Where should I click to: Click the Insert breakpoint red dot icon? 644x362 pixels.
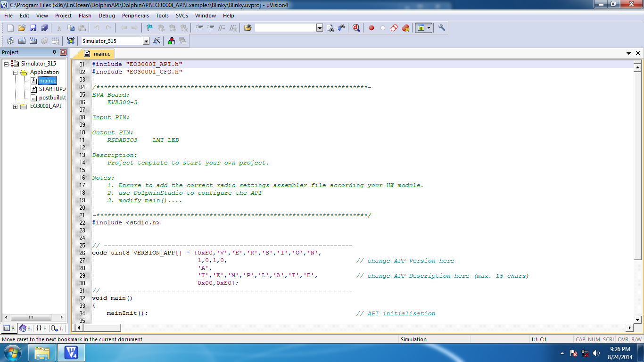[372, 28]
